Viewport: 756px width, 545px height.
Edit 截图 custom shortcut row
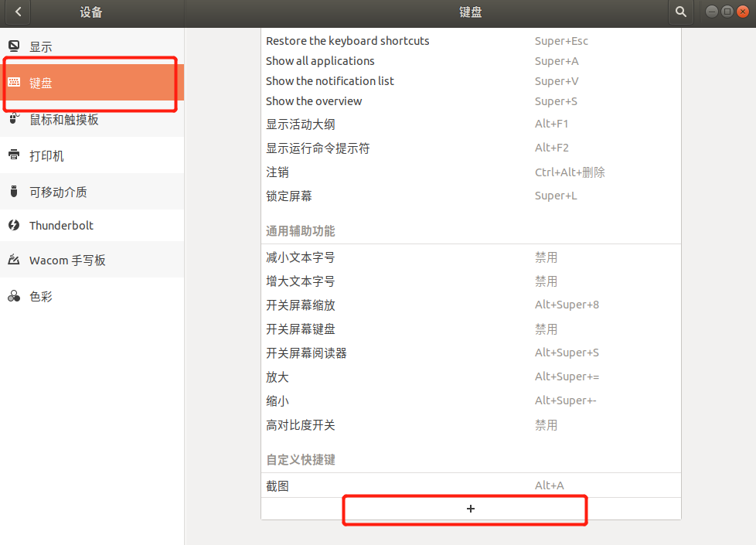coord(471,485)
